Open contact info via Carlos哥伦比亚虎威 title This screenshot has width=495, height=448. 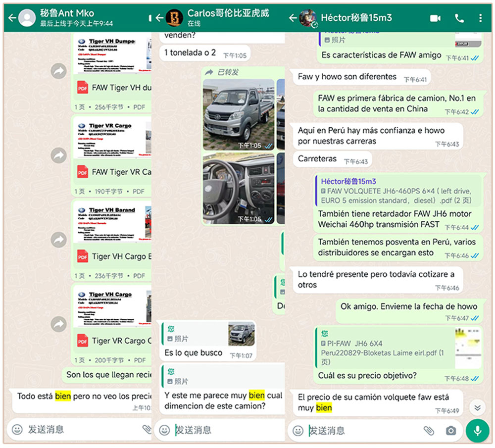228,13
